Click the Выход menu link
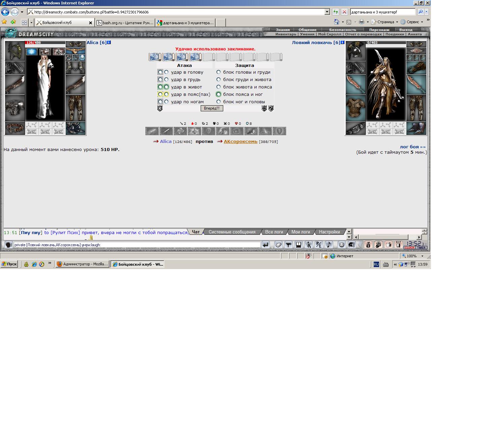Screen dimensions: 502x448 [x=406, y=30]
